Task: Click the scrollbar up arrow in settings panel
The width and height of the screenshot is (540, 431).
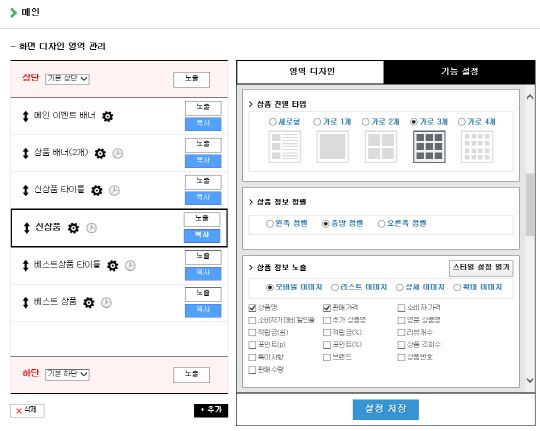Action: pos(530,97)
